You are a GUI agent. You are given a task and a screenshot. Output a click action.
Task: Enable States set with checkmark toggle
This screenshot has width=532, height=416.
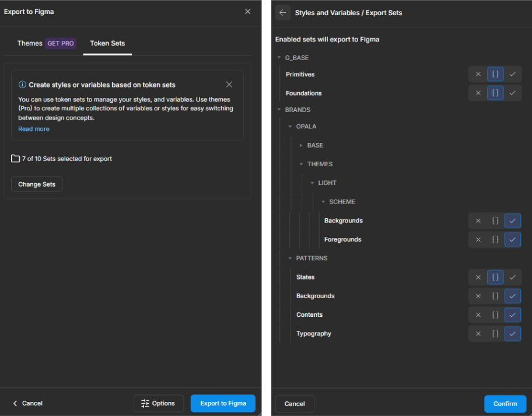coord(512,277)
